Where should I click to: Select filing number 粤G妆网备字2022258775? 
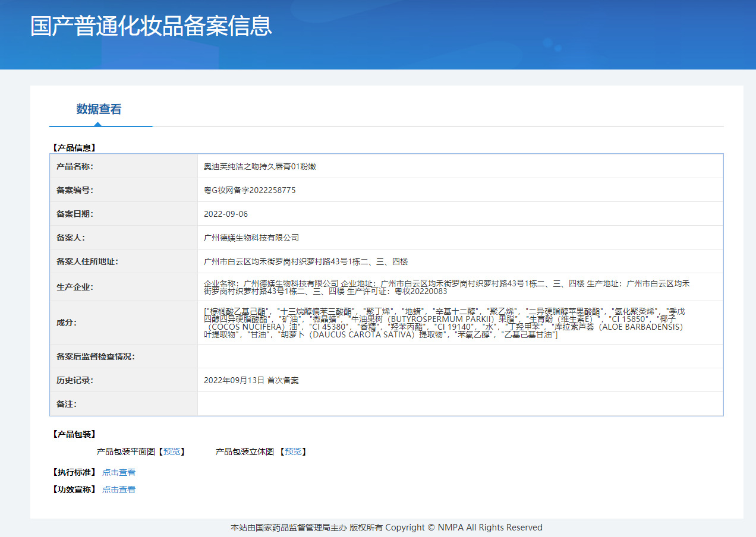point(250,190)
